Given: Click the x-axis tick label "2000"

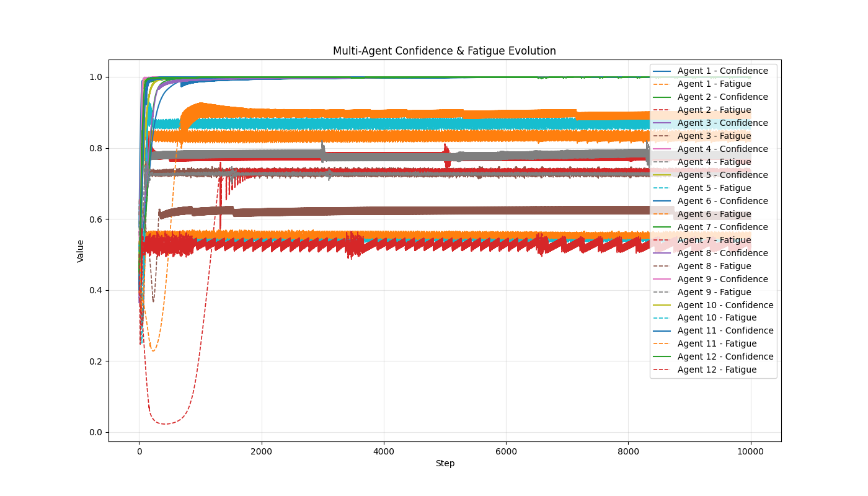Looking at the screenshot, I should 261,451.
